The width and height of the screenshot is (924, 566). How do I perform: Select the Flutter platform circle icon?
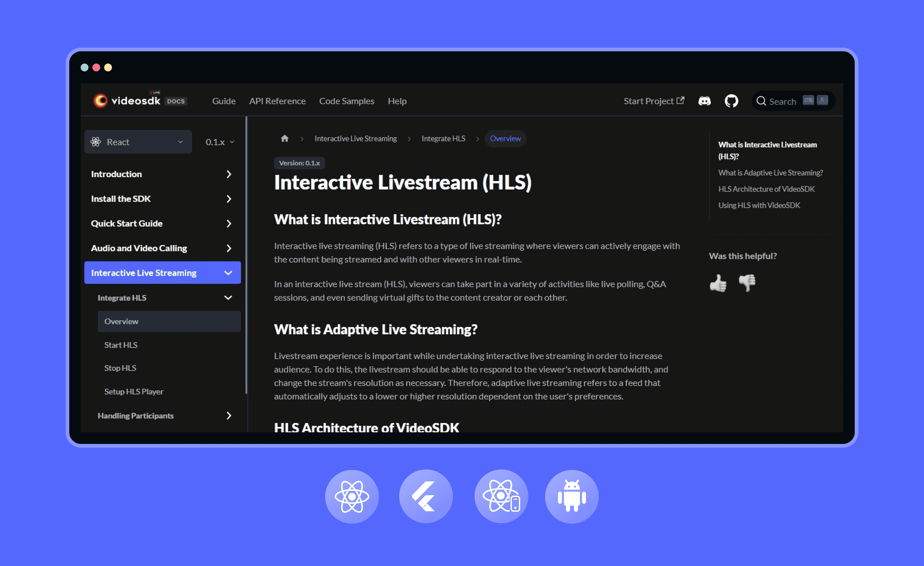[x=426, y=496]
